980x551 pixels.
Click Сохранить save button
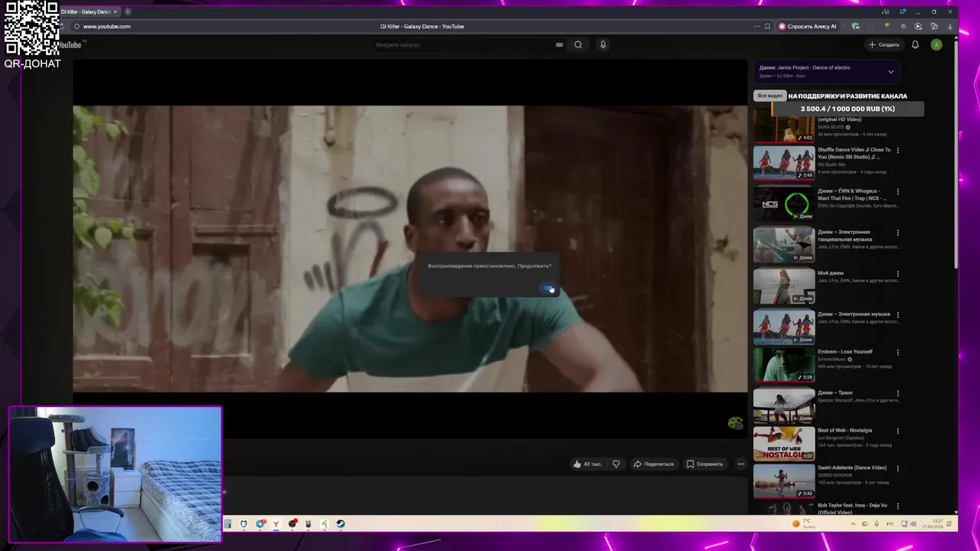704,464
